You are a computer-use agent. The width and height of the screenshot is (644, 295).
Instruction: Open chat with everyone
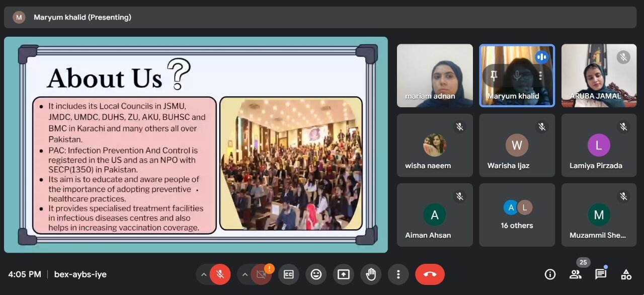(x=600, y=274)
